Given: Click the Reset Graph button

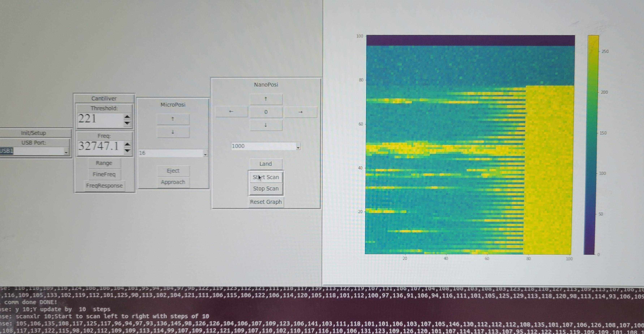Looking at the screenshot, I should 266,202.
